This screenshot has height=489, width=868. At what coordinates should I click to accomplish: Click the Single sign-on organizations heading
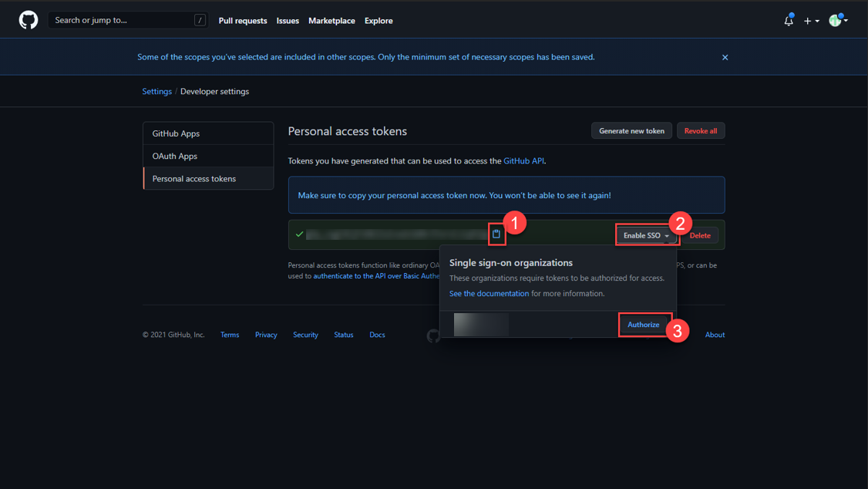pos(511,262)
